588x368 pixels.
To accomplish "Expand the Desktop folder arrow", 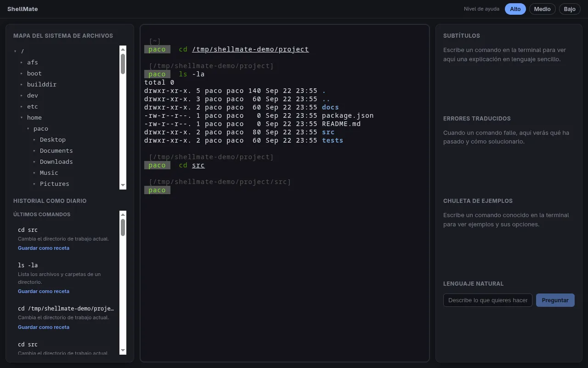I will pyautogui.click(x=34, y=140).
